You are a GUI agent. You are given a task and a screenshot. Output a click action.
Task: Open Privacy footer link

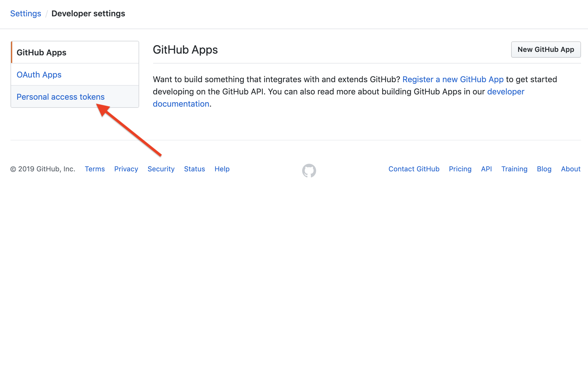126,169
